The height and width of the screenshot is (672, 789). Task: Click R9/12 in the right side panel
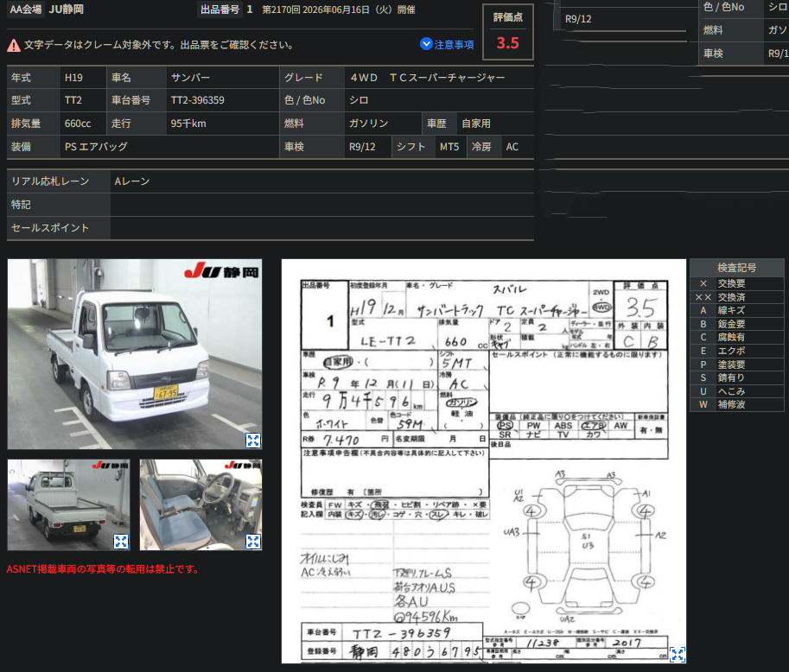(x=578, y=19)
